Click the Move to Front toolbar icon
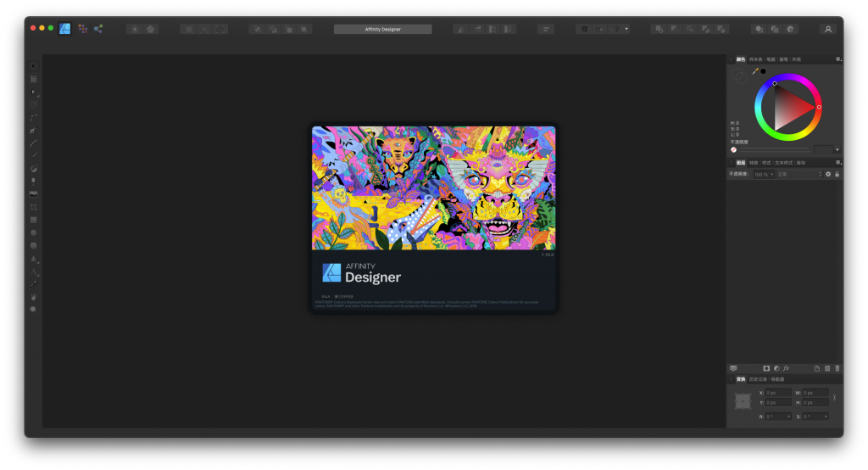The image size is (868, 470). tap(304, 29)
